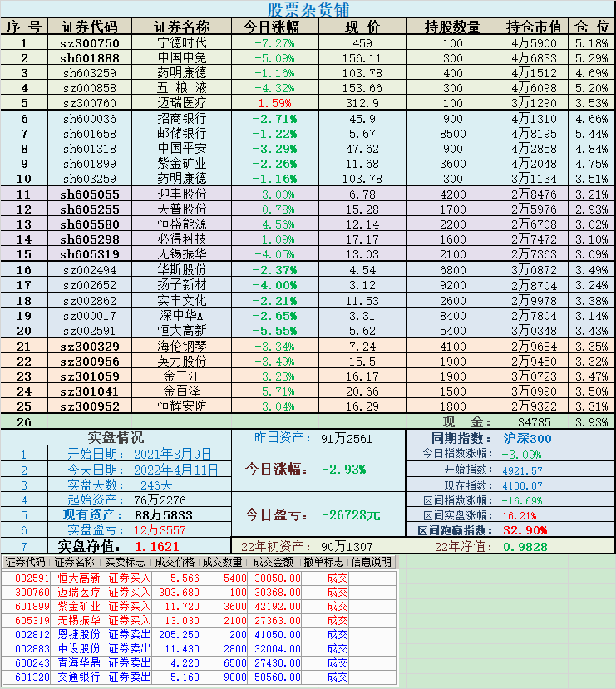The height and width of the screenshot is (689, 616).
Task: Click the 实丰文化 name cell
Action: 181,301
